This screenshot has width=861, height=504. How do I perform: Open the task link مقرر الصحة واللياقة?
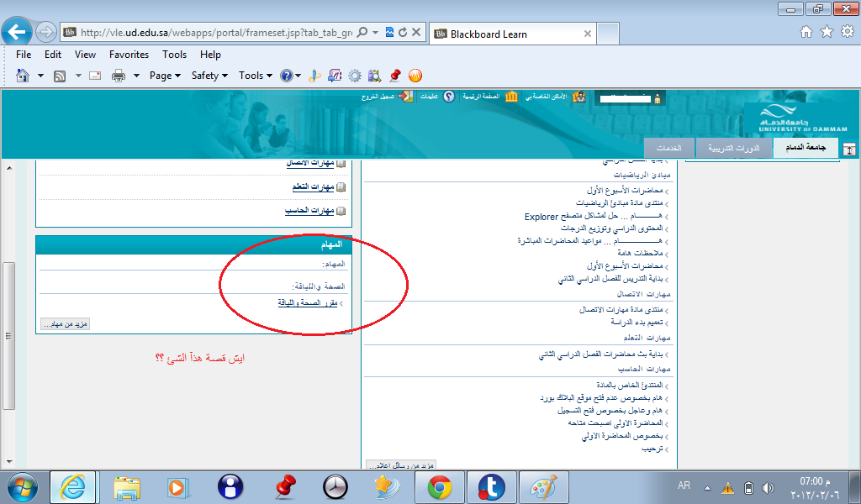[308, 302]
